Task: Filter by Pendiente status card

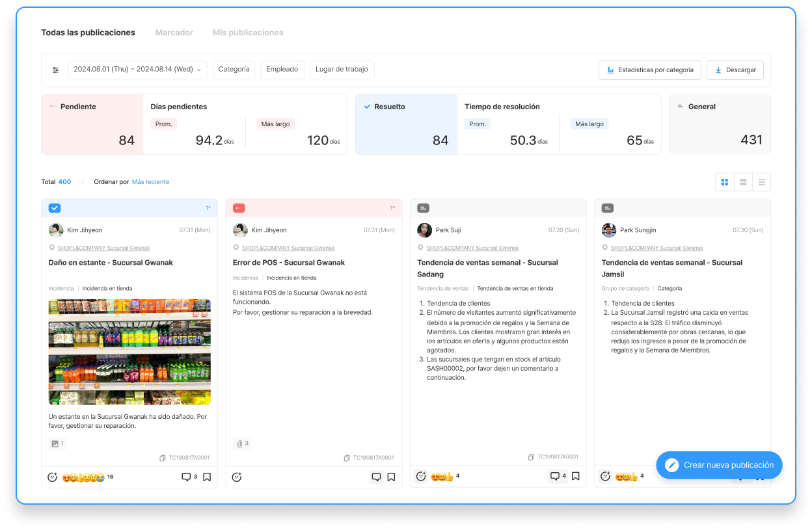Action: click(x=92, y=124)
